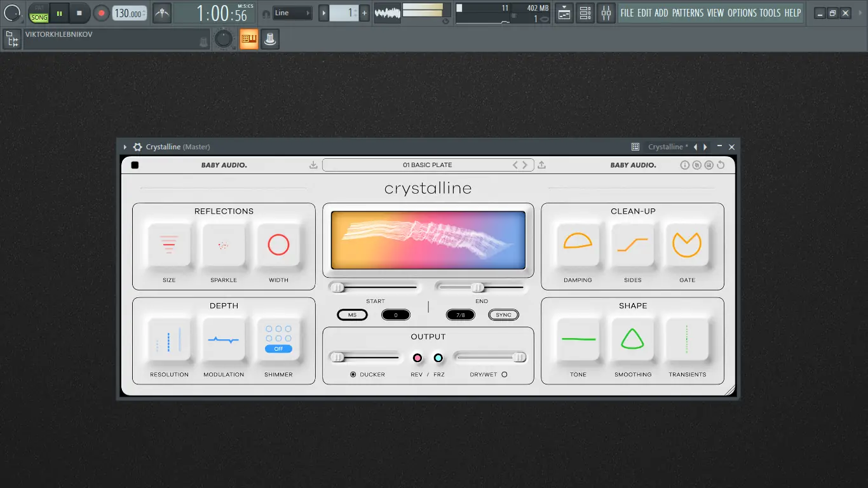
Task: Adjust the GATE control in Clean-Up
Action: (x=687, y=245)
